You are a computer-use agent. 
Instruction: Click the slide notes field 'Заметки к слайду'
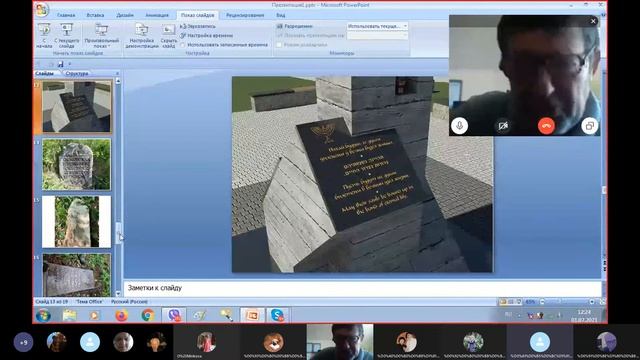362,288
